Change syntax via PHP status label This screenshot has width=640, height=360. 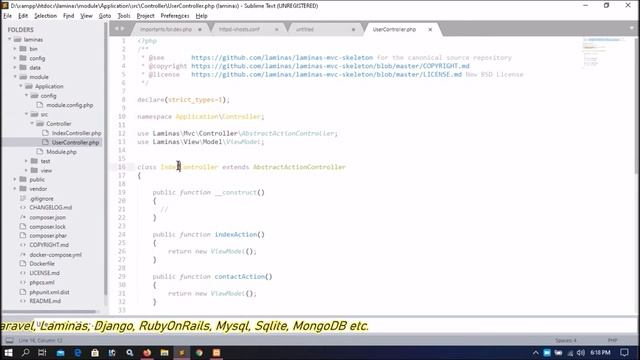pyautogui.click(x=612, y=340)
